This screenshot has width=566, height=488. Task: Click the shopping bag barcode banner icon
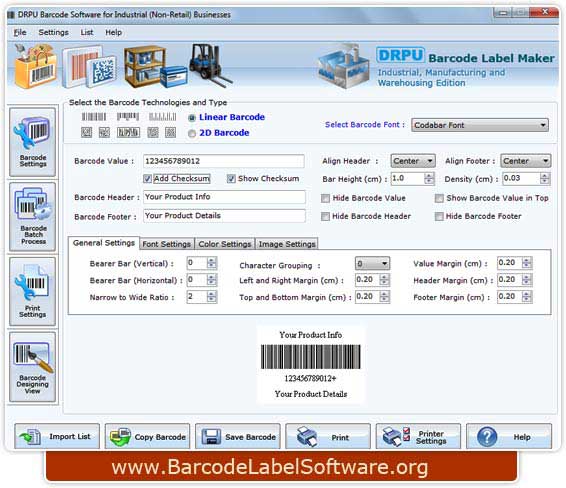(36, 66)
